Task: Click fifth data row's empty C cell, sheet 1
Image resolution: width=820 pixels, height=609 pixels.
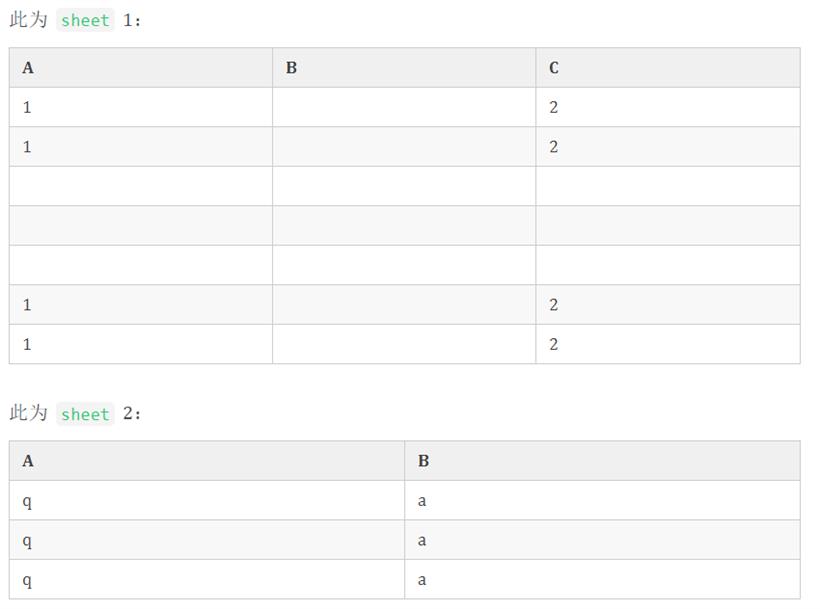Action: click(x=668, y=265)
